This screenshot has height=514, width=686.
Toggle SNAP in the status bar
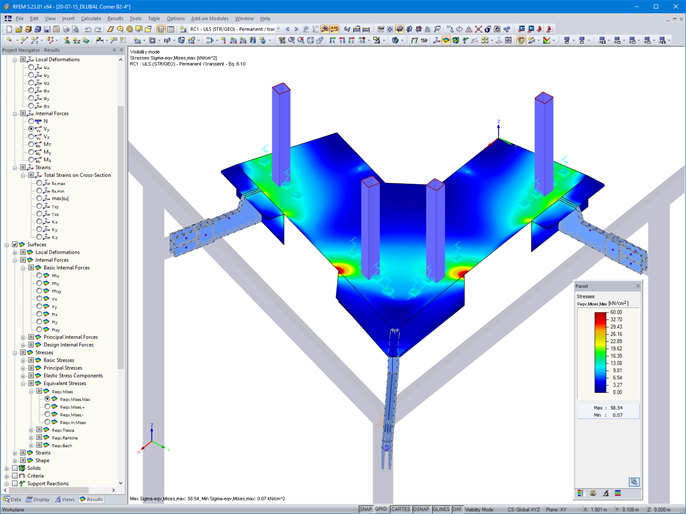point(366,510)
